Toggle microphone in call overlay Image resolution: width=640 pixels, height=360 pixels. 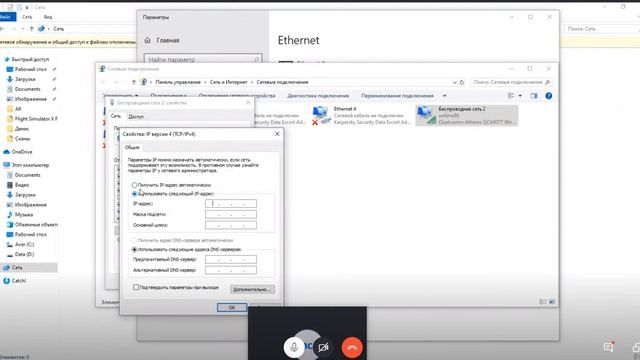pyautogui.click(x=294, y=348)
